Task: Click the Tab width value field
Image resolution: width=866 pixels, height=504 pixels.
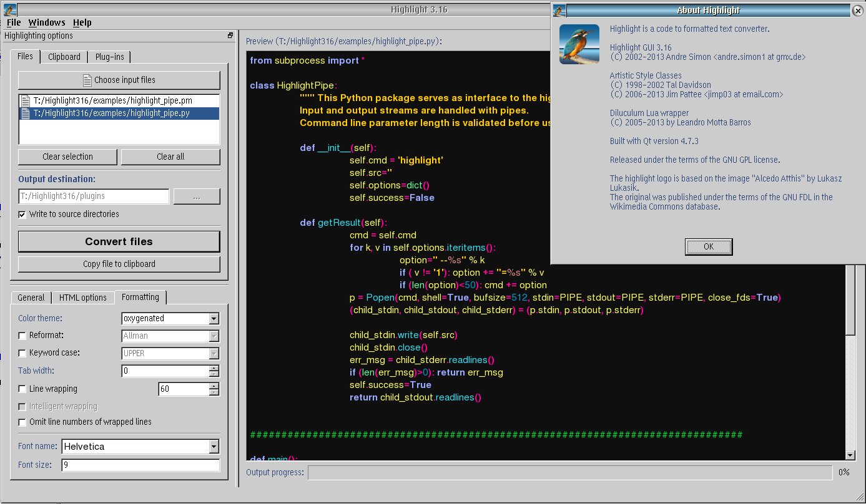Action: 165,371
